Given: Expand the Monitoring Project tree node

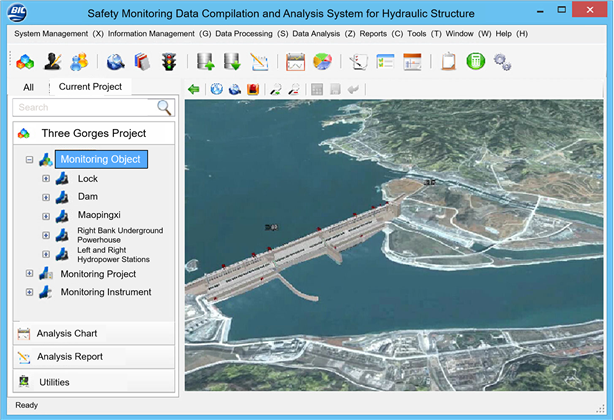Looking at the screenshot, I should [x=29, y=273].
